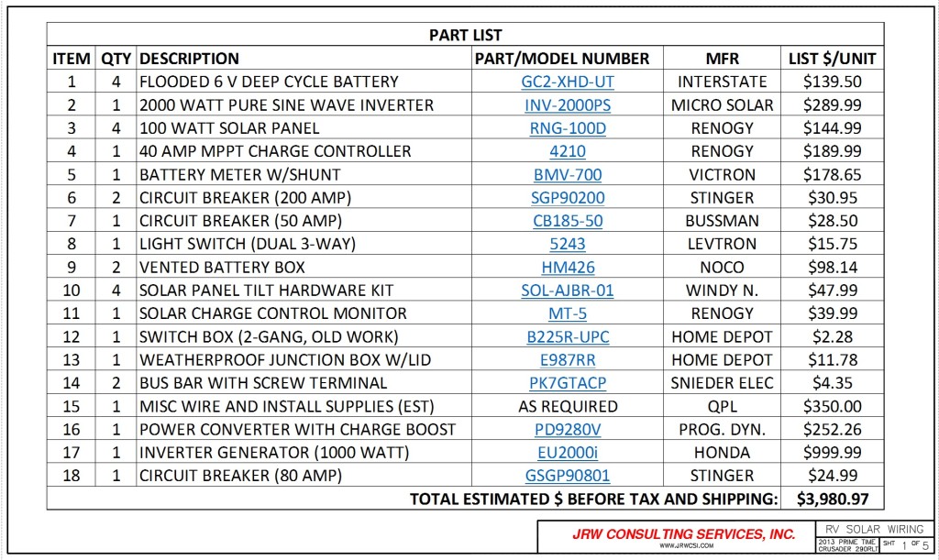Click the PART/MODEL NUMBER column header

[562, 59]
